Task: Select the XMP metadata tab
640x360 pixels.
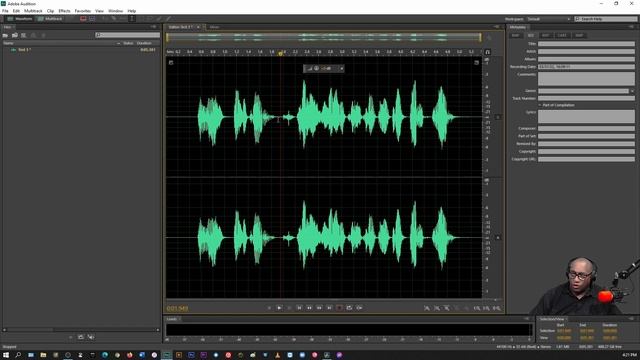Action: pyautogui.click(x=579, y=36)
